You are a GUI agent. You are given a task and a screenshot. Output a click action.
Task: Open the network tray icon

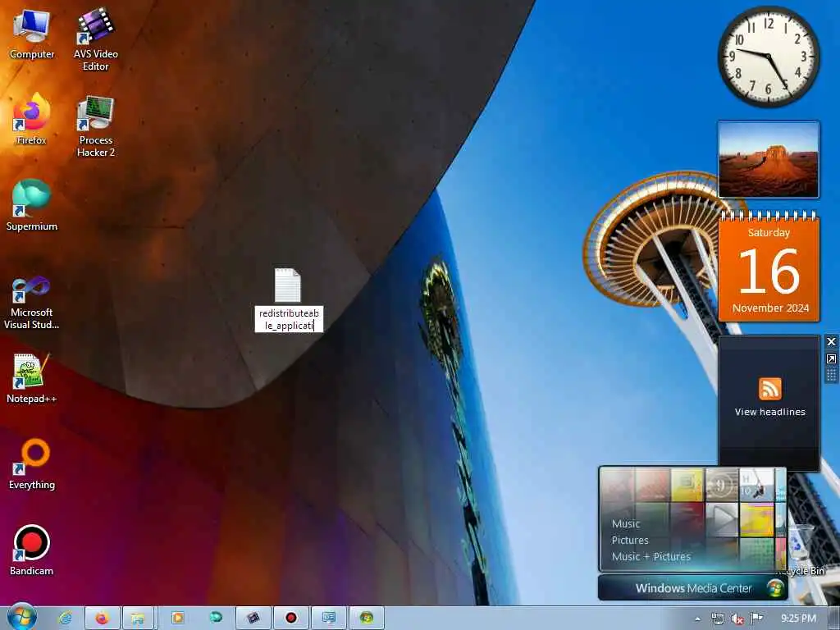(x=717, y=619)
